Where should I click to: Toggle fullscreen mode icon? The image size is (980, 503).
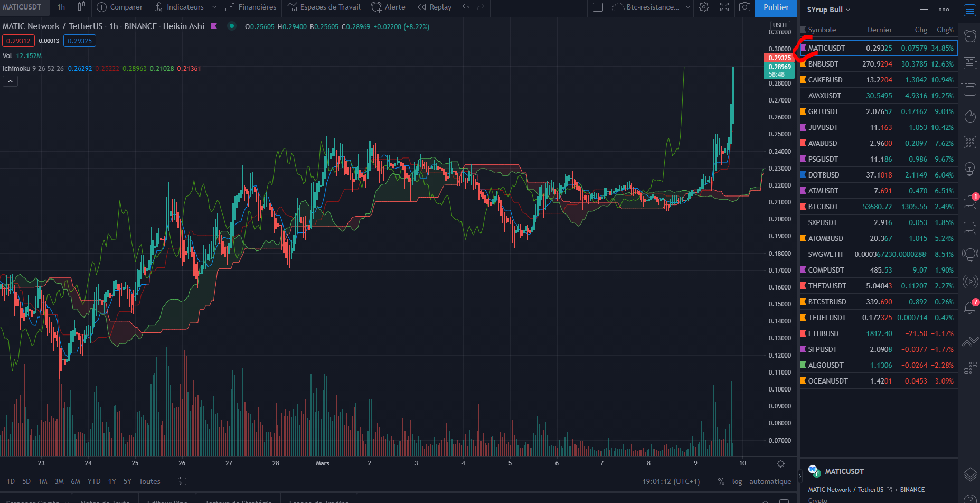click(724, 7)
